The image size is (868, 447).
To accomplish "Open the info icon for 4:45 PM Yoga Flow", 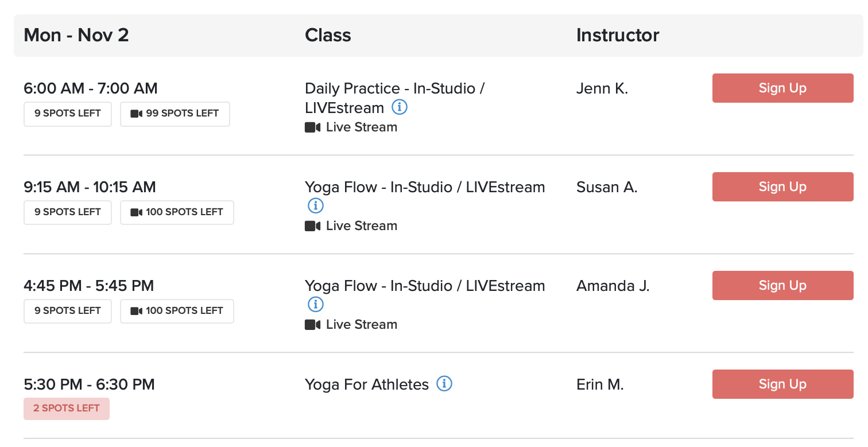I will 315,305.
